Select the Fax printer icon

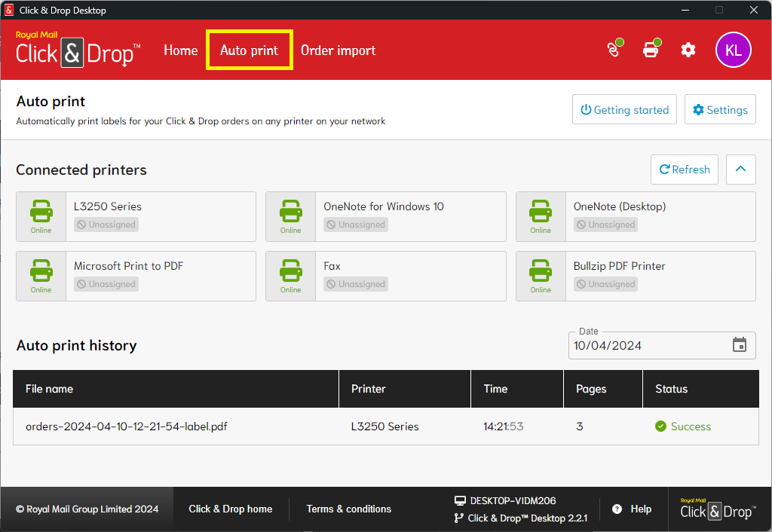coord(290,271)
